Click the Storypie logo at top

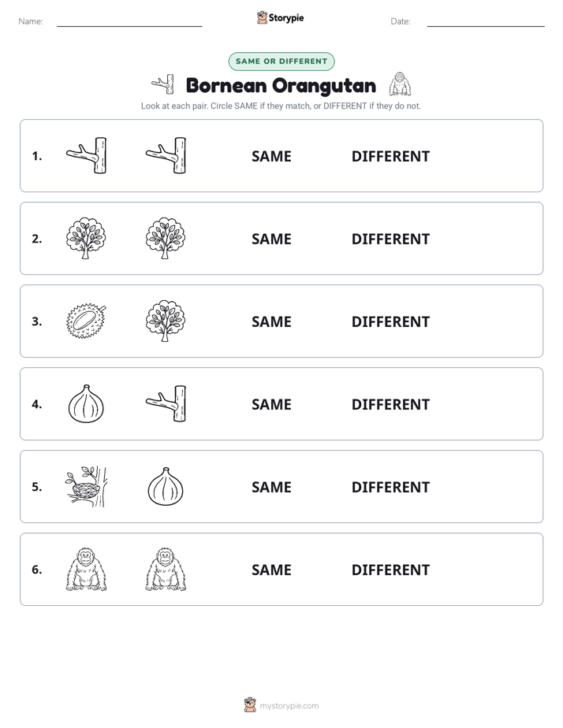click(281, 18)
